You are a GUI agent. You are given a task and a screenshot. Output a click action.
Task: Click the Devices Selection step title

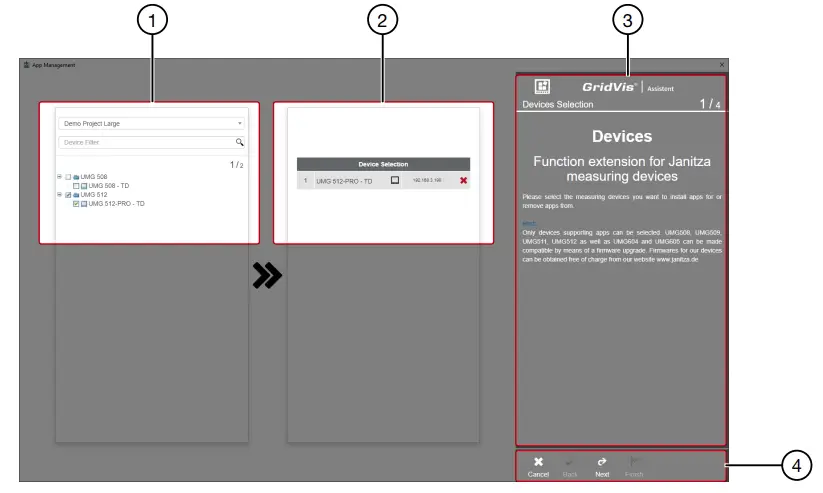coord(557,104)
